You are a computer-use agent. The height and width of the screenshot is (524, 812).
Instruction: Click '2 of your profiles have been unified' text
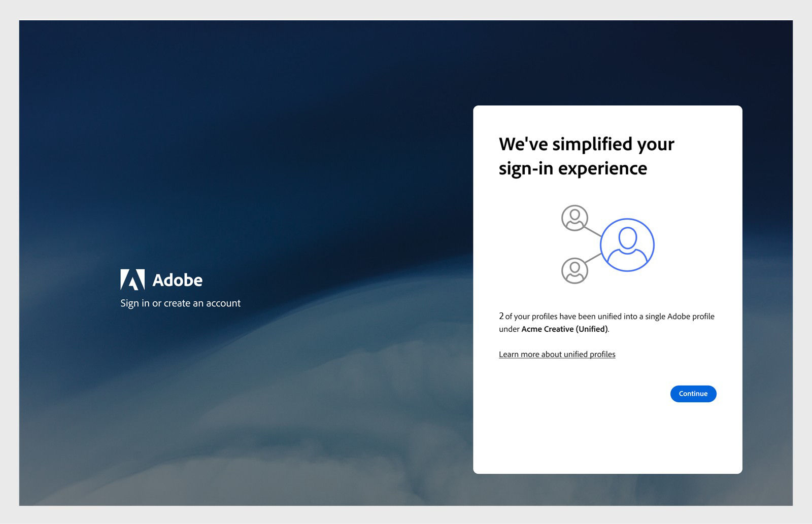coord(560,316)
